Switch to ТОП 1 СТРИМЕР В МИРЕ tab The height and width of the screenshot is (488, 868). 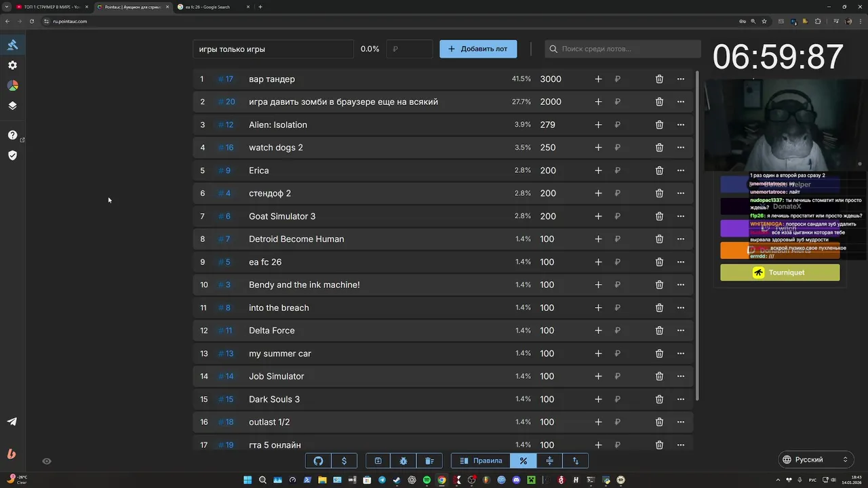tap(51, 7)
